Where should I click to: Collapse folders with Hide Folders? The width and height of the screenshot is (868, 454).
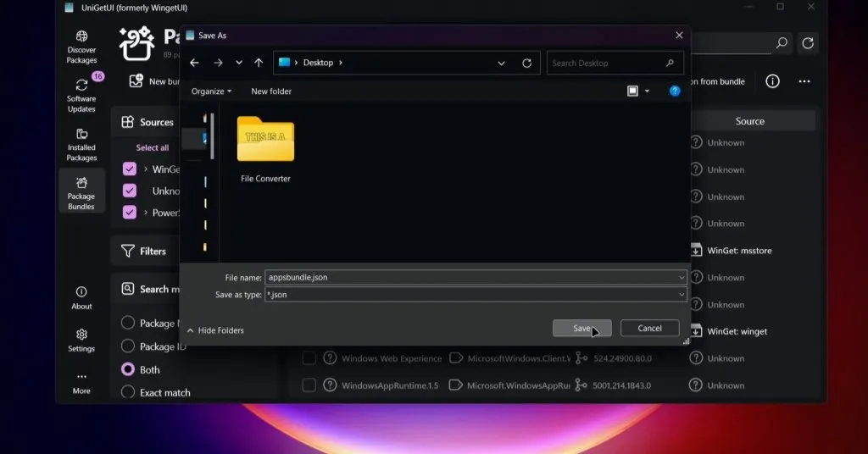coord(215,330)
